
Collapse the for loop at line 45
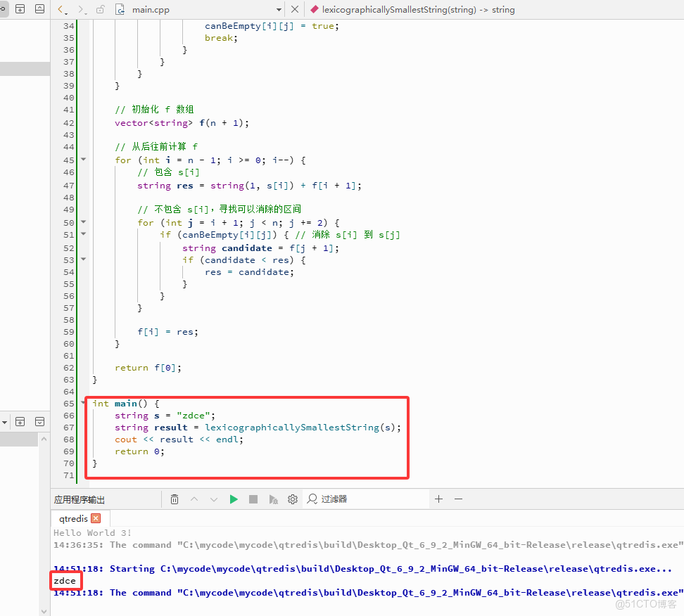pos(83,159)
